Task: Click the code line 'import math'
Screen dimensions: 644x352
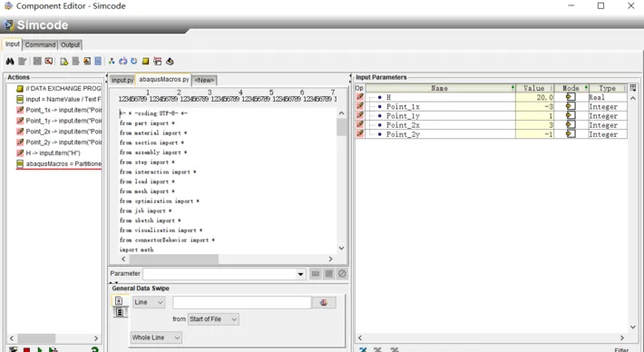Action: click(x=136, y=249)
